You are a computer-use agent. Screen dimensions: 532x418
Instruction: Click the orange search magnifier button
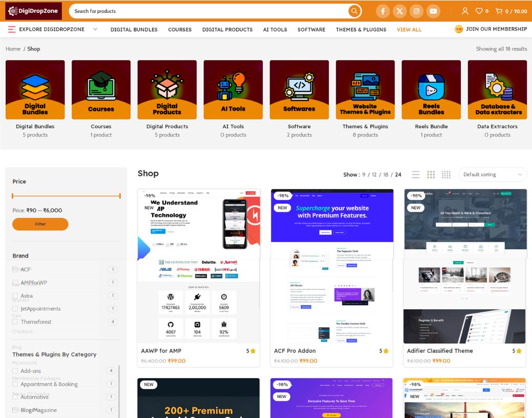pos(354,11)
